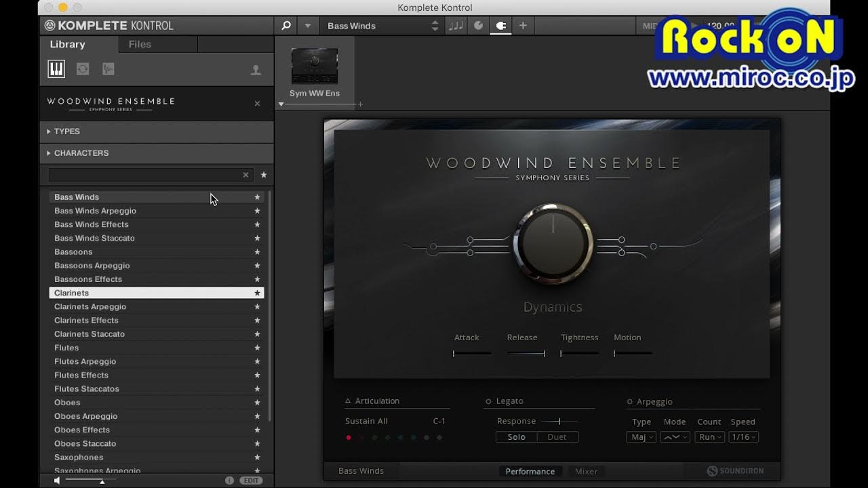Image resolution: width=868 pixels, height=488 pixels.
Task: Favorite the Saxophones preset star
Action: pos(257,457)
